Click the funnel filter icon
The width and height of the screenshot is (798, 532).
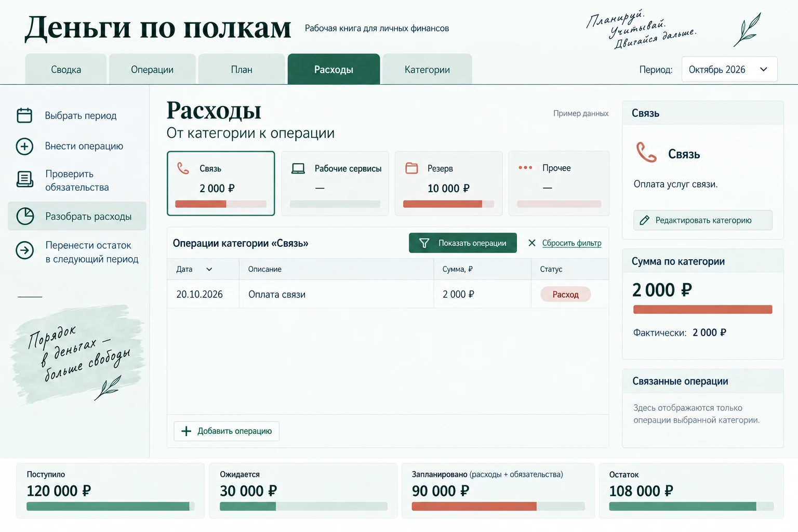point(424,243)
